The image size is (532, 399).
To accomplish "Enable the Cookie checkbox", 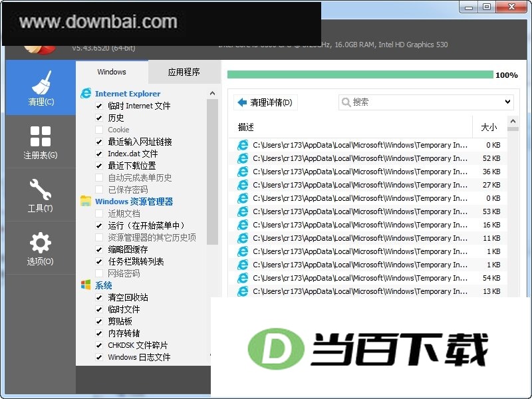I will tap(99, 130).
